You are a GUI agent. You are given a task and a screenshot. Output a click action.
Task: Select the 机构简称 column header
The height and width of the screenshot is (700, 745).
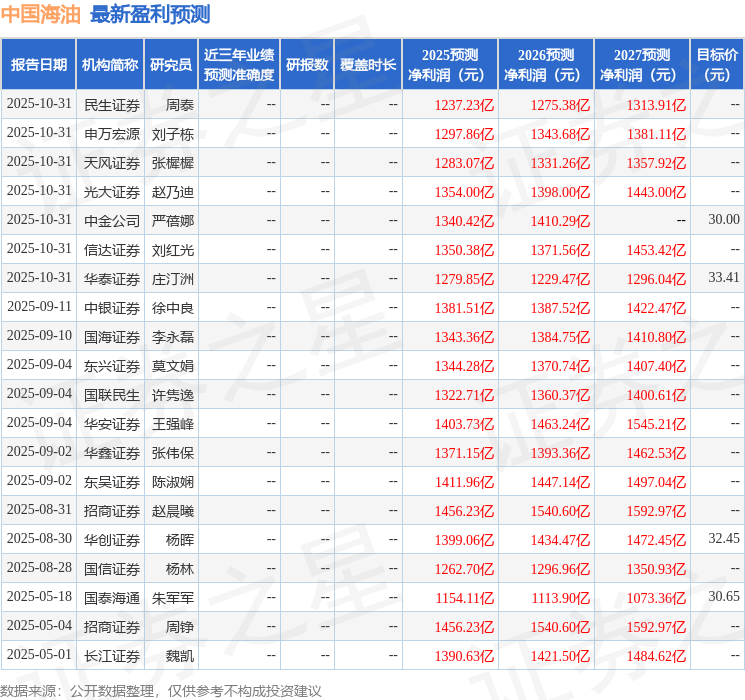pyautogui.click(x=110, y=65)
